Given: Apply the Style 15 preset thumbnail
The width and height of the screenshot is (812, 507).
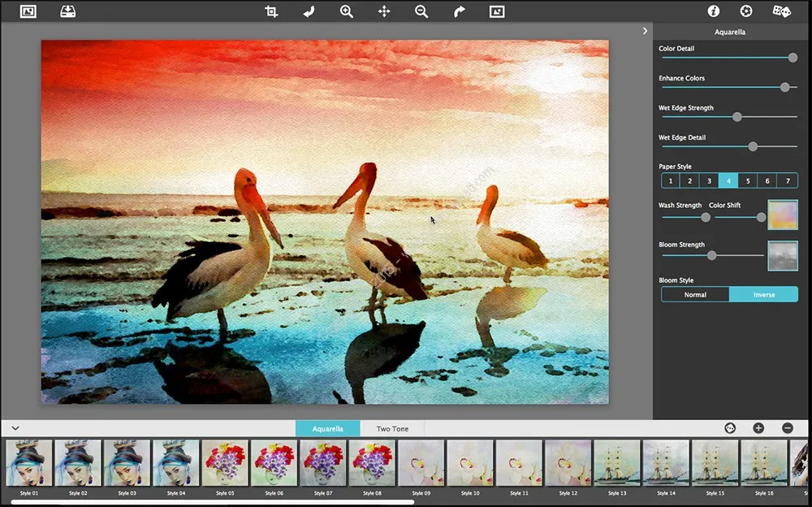Looking at the screenshot, I should 715,463.
